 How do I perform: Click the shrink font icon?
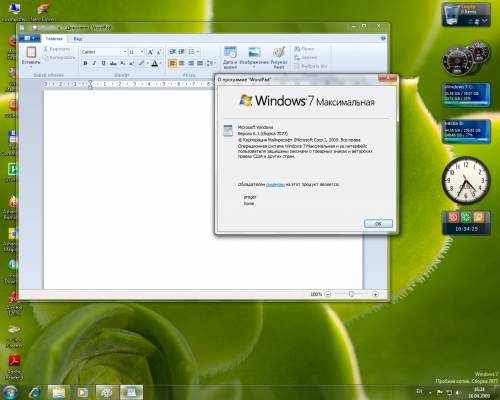159,52
